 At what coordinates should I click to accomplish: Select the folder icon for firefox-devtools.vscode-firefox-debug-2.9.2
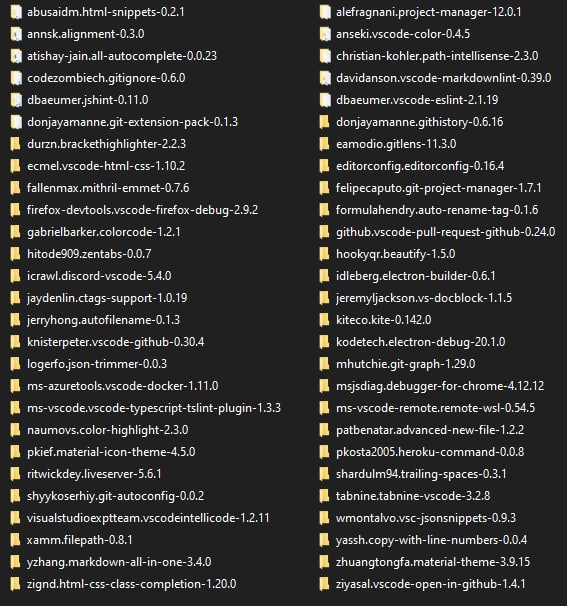(15, 210)
